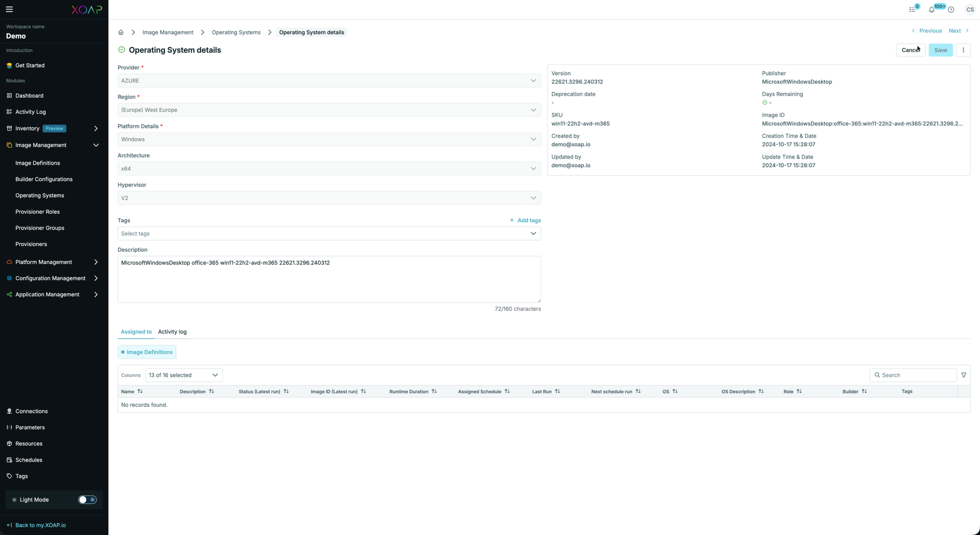Open the task list icon in header
Viewport: 980px width, 535px height.
tap(912, 10)
